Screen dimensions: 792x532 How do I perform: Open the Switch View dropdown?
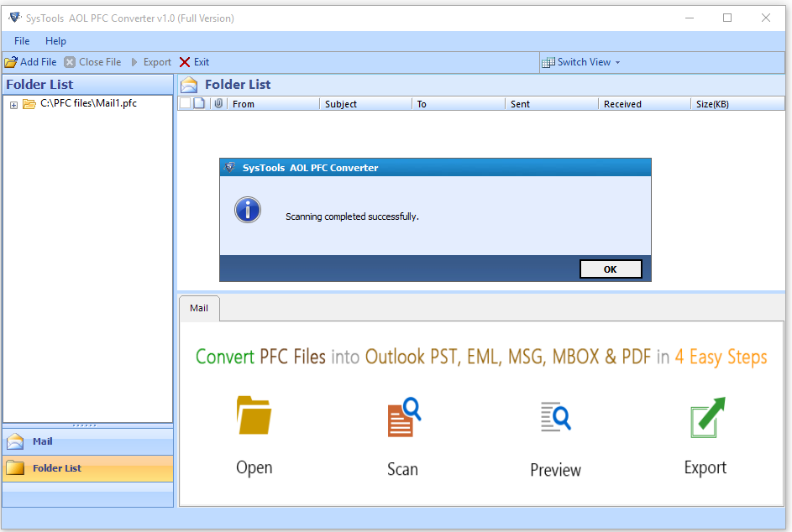coord(581,62)
